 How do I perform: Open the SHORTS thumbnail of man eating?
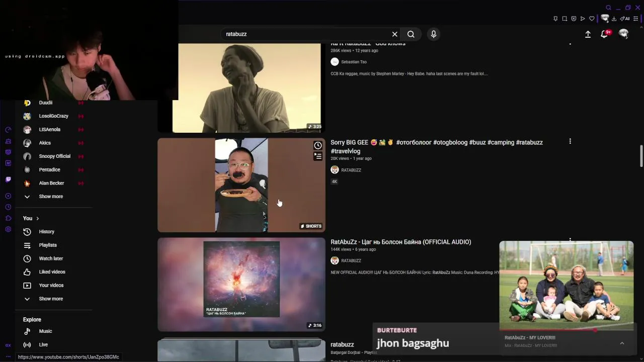tap(242, 185)
